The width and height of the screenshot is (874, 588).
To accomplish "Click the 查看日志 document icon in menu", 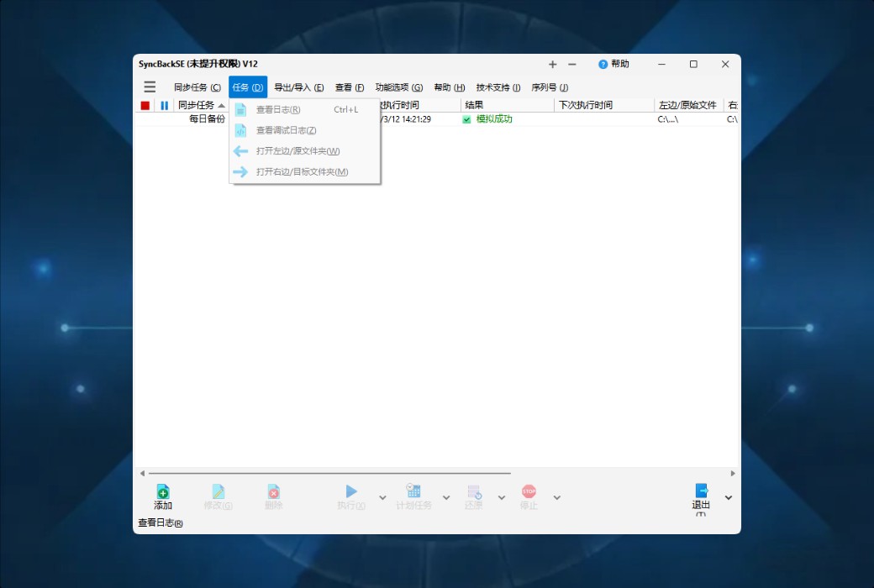I will [x=241, y=109].
